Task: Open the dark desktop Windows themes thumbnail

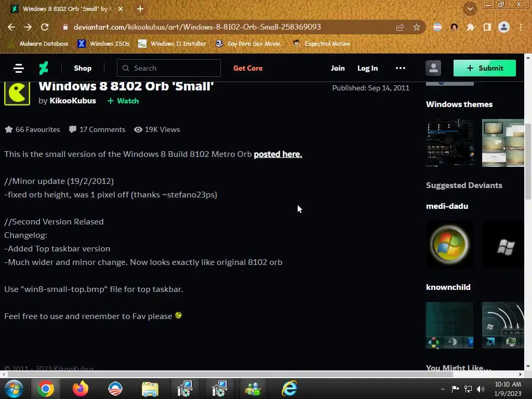Action: [x=450, y=143]
